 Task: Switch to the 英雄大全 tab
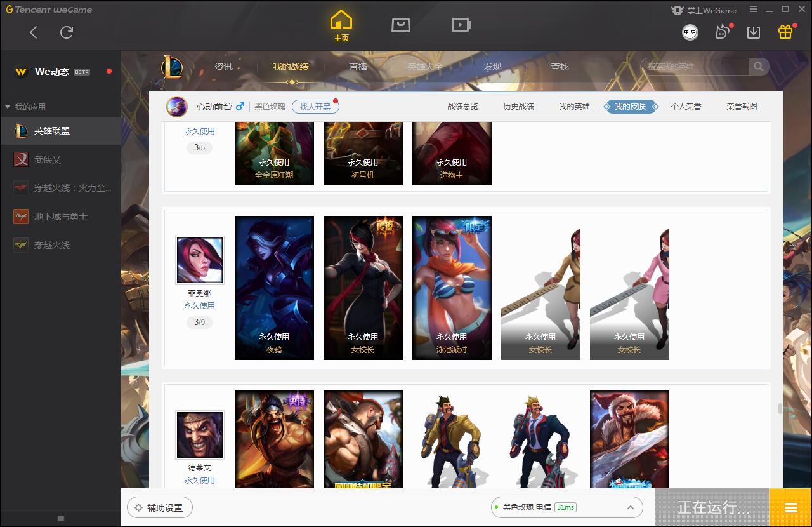tap(425, 67)
